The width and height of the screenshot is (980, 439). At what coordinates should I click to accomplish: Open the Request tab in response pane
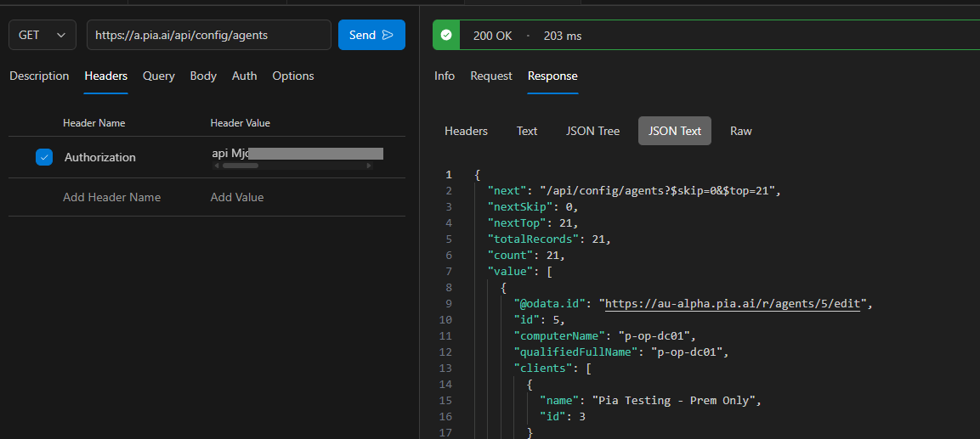click(491, 76)
